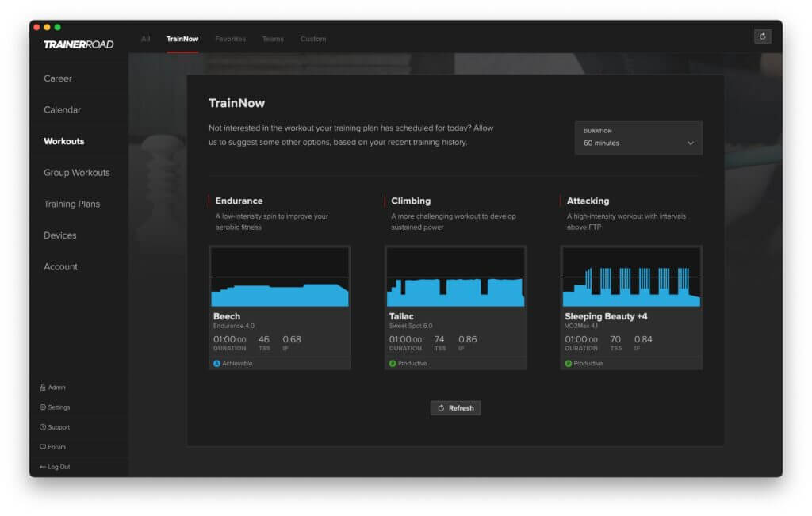Click the Tallac workout title
812x516 pixels.
(401, 316)
